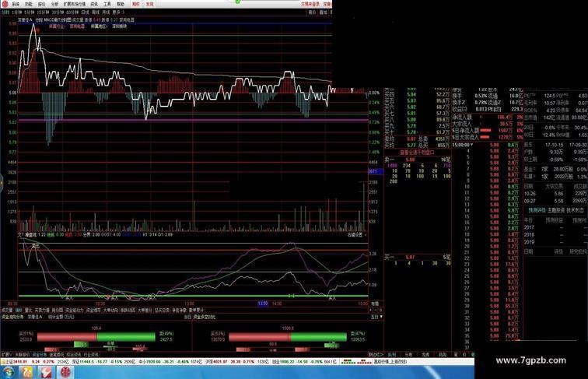Select the 买卖力道 indicator tab
The image size is (588, 379).
42,311
